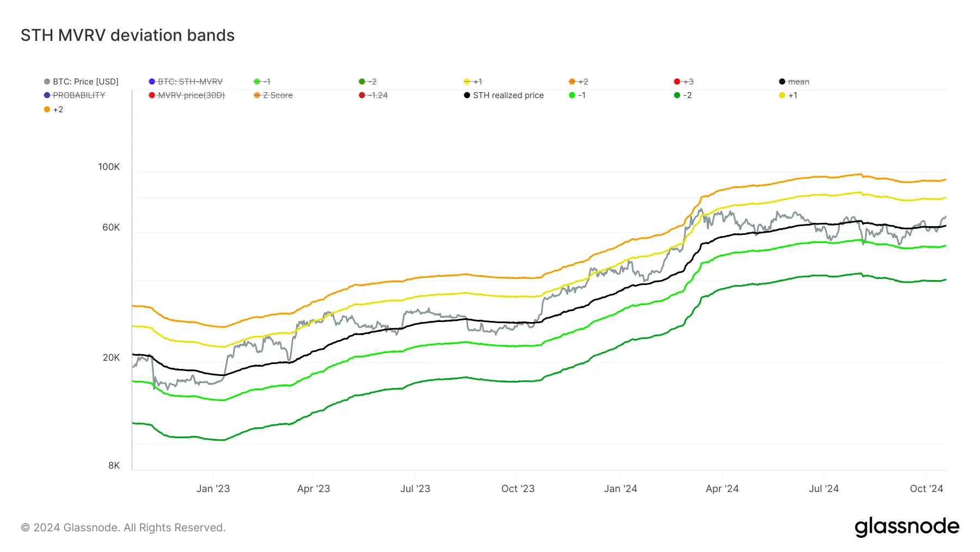The width and height of the screenshot is (980, 552).
Task: Enable the -1.24 legend item
Action: pos(373,95)
